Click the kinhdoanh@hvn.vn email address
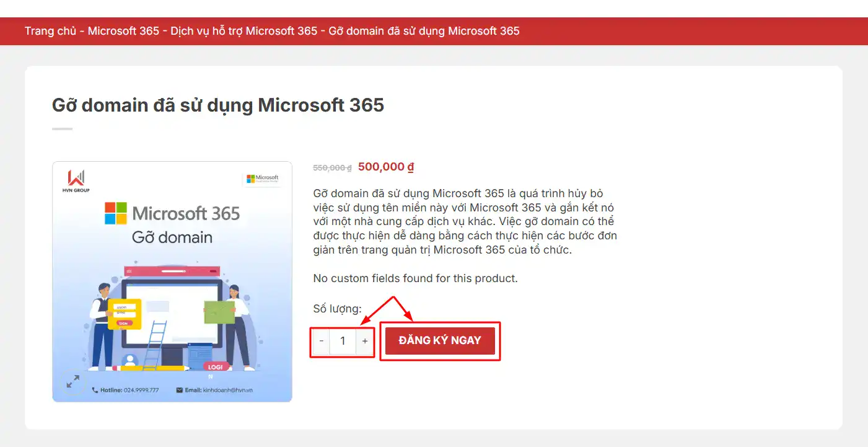The image size is (868, 447). (228, 390)
